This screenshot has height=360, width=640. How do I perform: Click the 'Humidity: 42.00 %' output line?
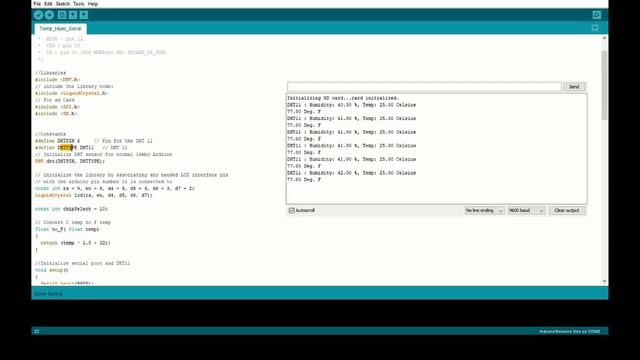pyautogui.click(x=351, y=173)
